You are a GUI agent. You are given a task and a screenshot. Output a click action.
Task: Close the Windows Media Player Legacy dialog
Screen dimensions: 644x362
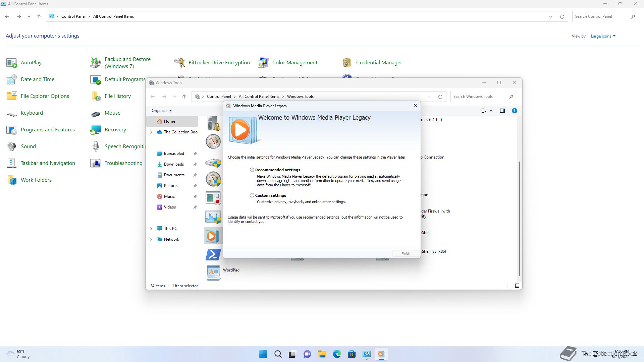tap(415, 106)
